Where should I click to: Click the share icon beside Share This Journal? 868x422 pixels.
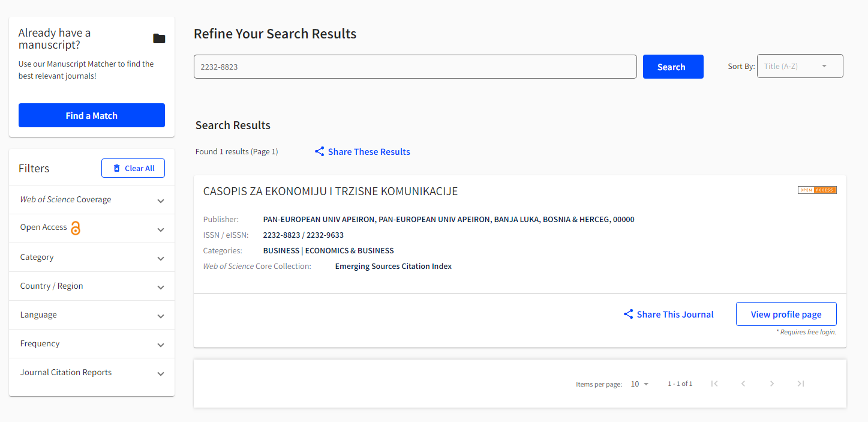[629, 315]
